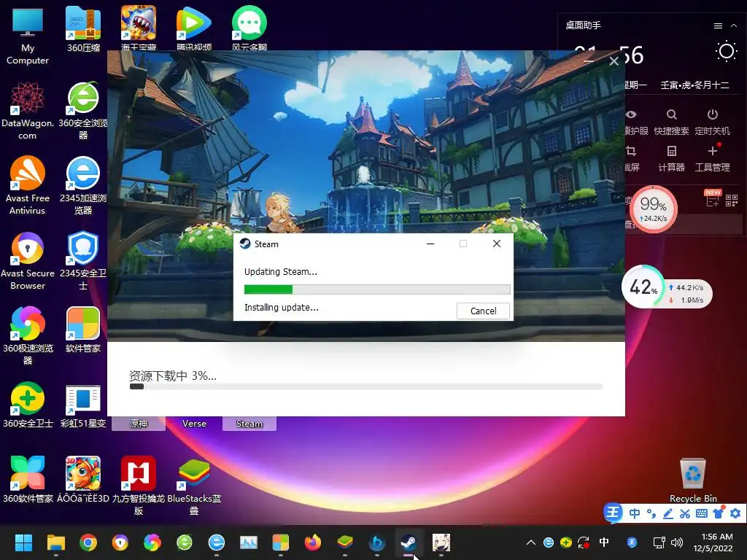Select the 原神 desktop label

(x=138, y=424)
